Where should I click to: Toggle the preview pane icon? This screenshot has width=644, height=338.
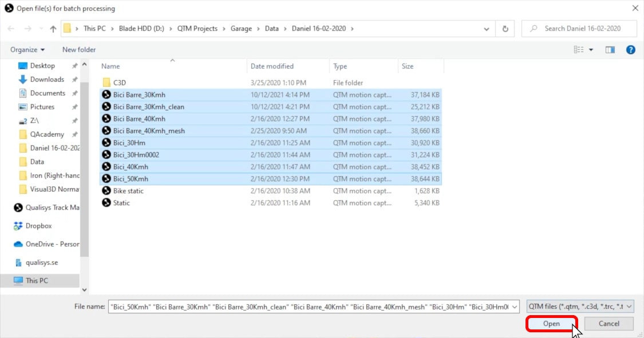610,50
